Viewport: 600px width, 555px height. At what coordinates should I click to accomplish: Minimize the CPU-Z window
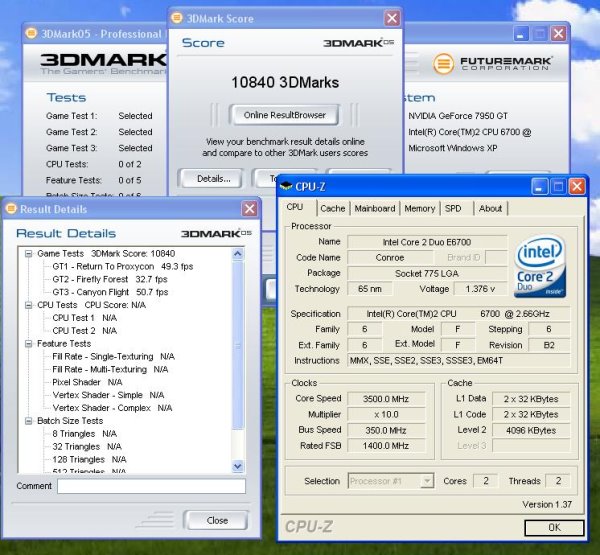[x=540, y=187]
